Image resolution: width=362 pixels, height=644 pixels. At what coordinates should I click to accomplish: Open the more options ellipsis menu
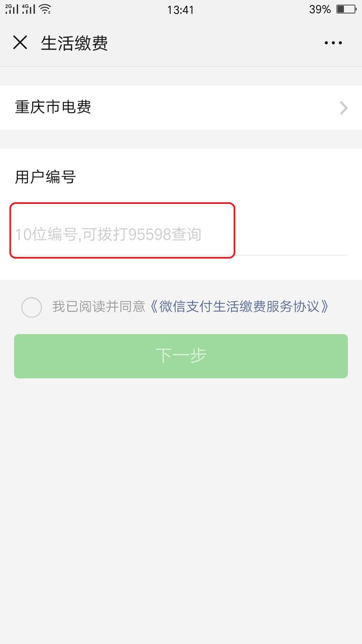(333, 42)
